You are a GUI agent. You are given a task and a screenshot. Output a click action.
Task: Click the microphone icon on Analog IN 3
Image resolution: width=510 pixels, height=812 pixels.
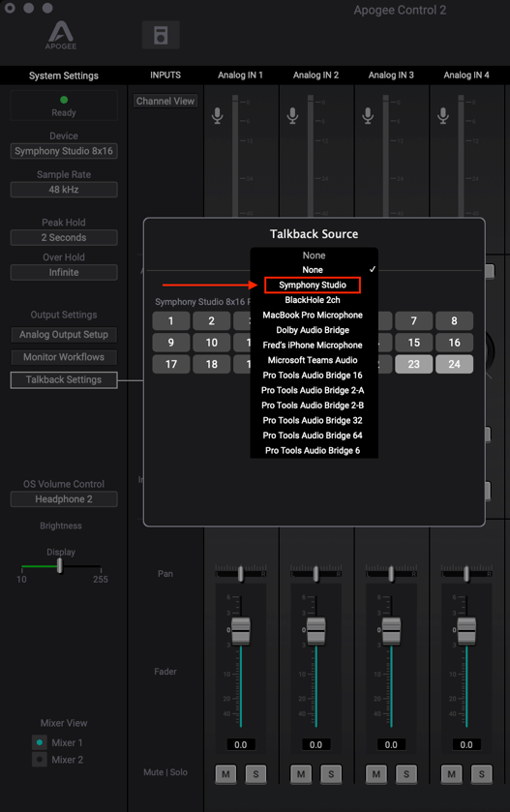[368, 115]
